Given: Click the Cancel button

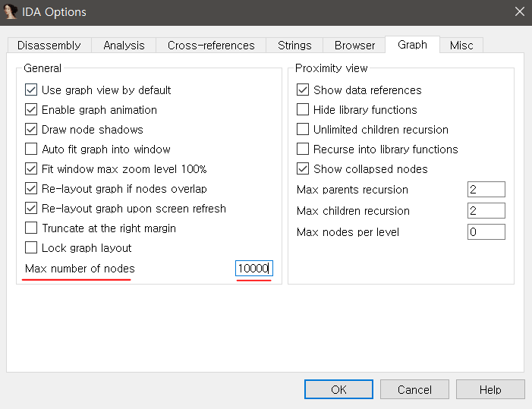Looking at the screenshot, I should pyautogui.click(x=414, y=389).
